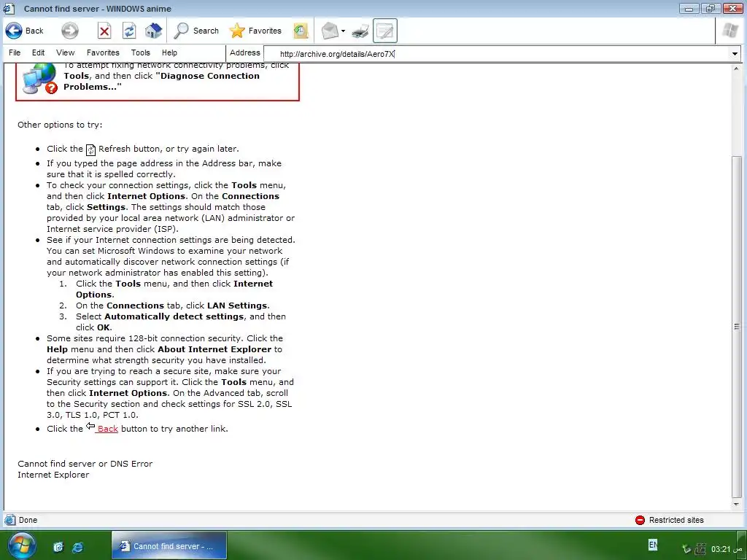Screen dimensions: 747x560
Task: Click inside the Address URL field
Action: [x=496, y=54]
